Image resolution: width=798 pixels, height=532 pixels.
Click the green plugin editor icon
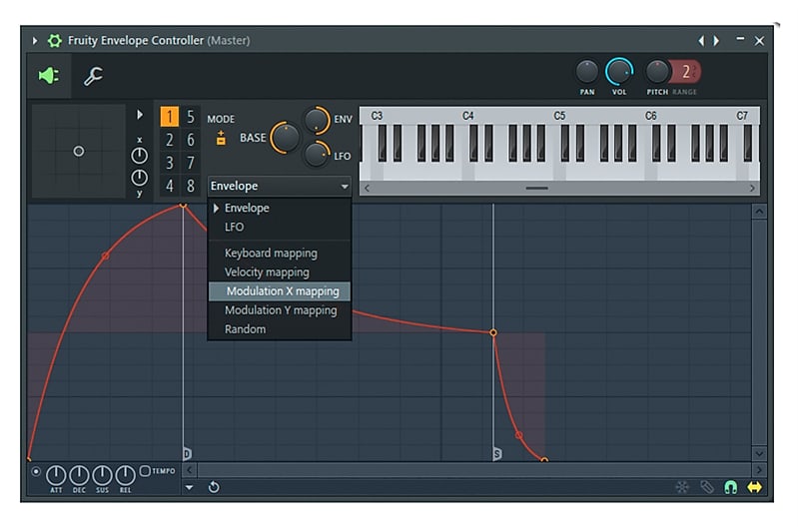click(47, 76)
